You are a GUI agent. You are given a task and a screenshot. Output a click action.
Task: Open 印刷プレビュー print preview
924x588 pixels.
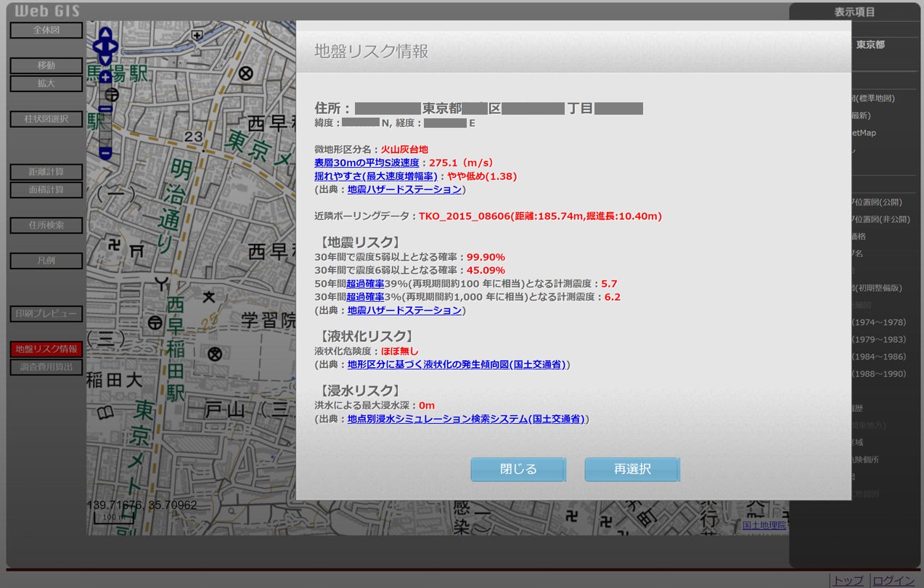point(46,314)
